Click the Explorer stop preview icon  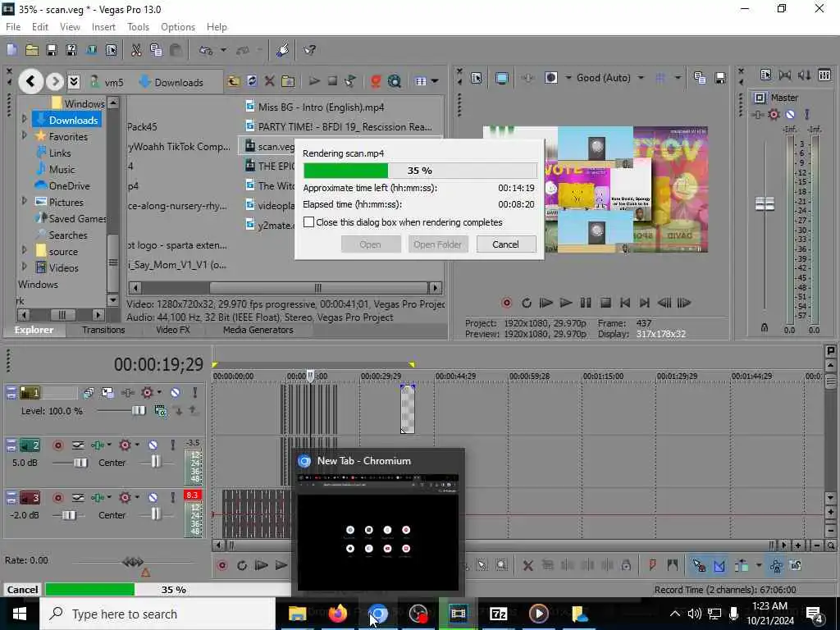click(332, 81)
